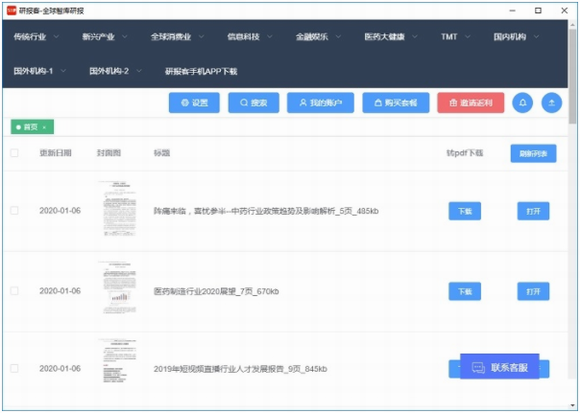Screen dimensions: 580x413
Task: Check the box for 中药行业政策趋势 report row
Action: (14, 211)
